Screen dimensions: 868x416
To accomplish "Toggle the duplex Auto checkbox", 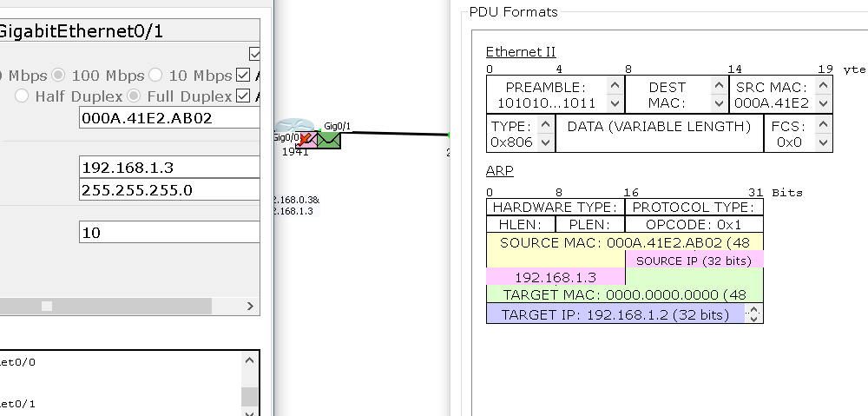I will [x=243, y=96].
